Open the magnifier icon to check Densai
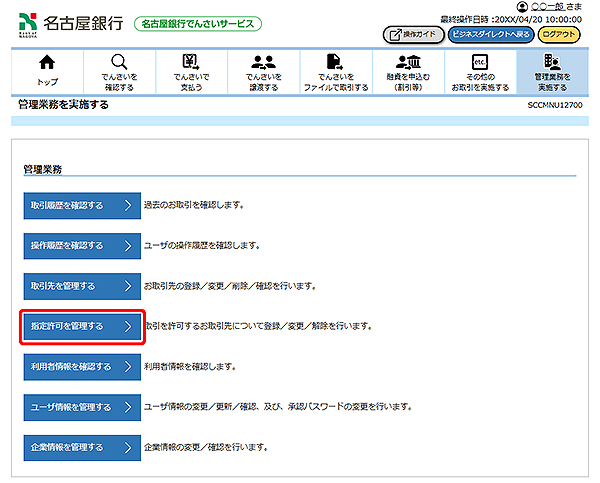The width and height of the screenshot is (600, 483). click(119, 62)
